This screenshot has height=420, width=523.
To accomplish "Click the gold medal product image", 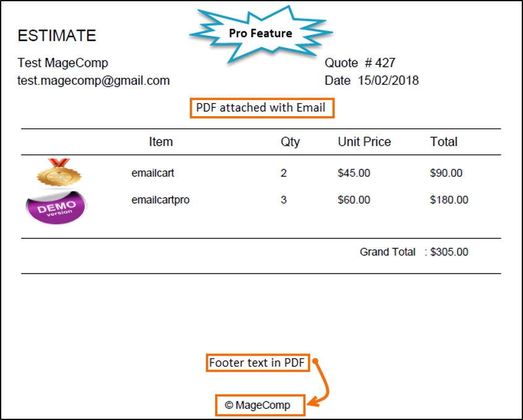I will tap(59, 172).
